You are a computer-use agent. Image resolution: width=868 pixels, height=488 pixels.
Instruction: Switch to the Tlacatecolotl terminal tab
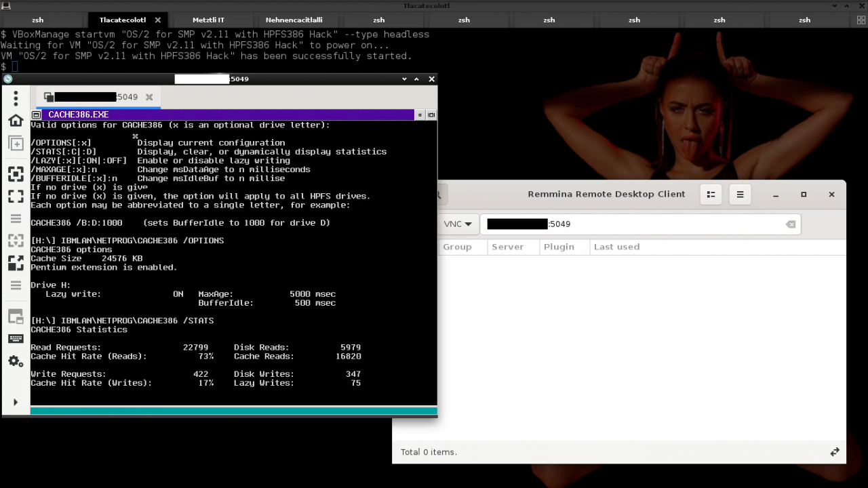pyautogui.click(x=123, y=20)
